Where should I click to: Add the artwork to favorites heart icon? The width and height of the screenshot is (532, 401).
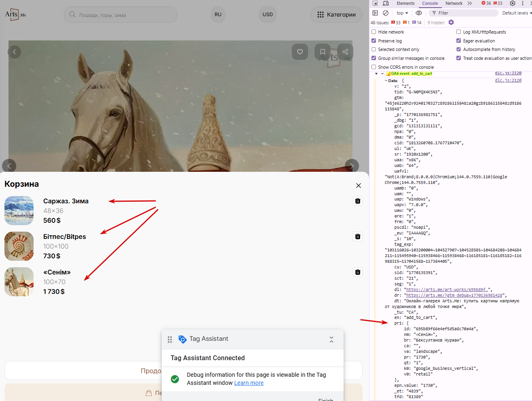(300, 52)
